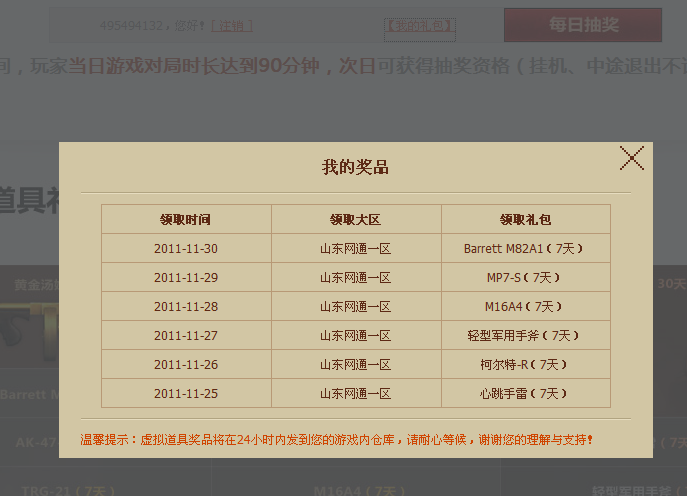Select the 领取大区 column header

[x=355, y=219]
